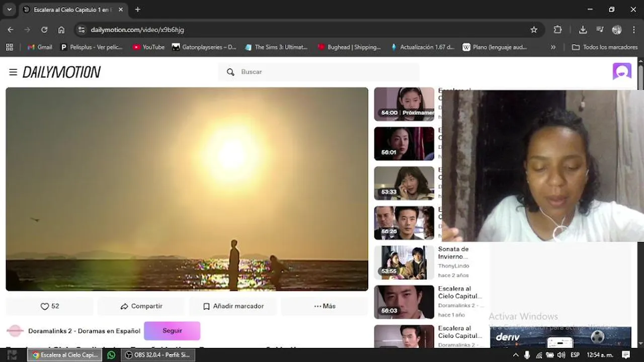Open Todos los marcadores folder
Image resolution: width=644 pixels, height=362 pixels.
[605, 47]
